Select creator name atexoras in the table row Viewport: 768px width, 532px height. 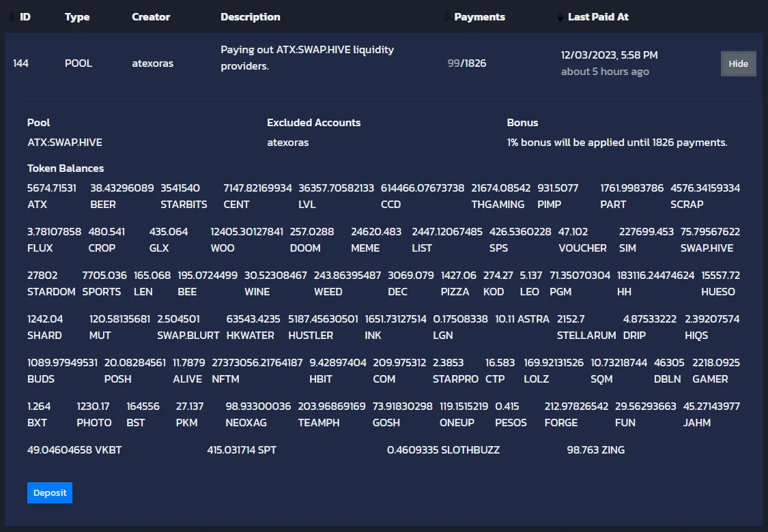pos(151,63)
